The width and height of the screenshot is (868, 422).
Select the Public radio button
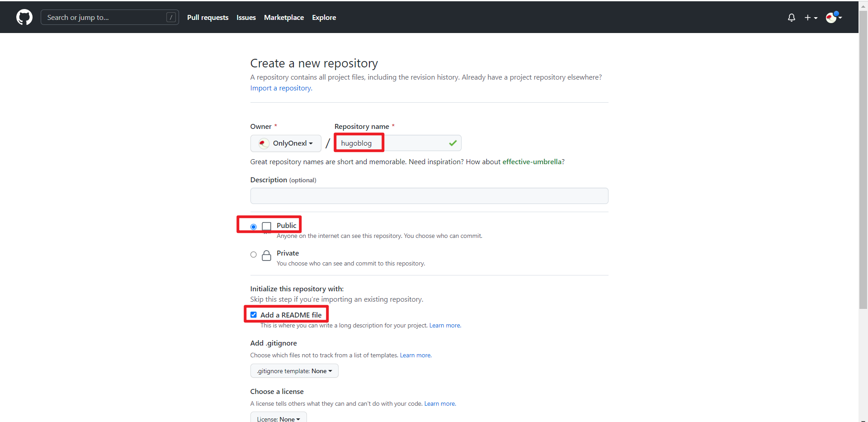(x=254, y=227)
